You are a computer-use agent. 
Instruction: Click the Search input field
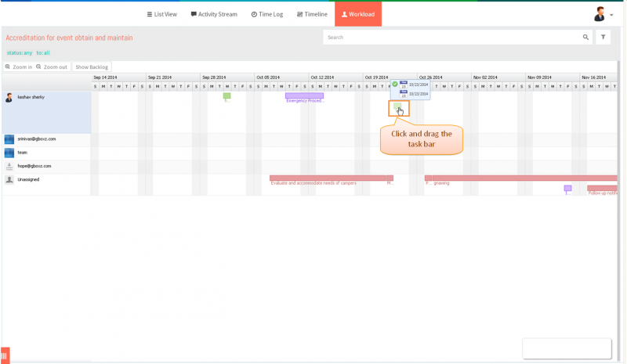[x=452, y=37]
